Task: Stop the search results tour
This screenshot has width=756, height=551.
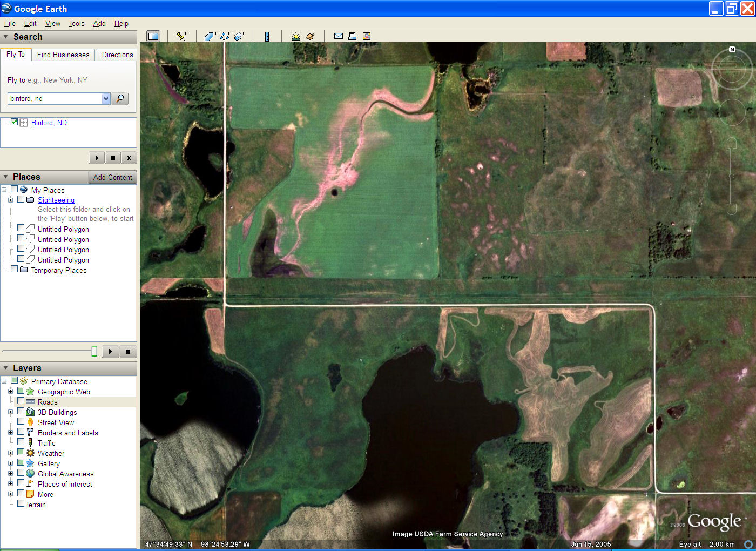Action: coord(113,158)
